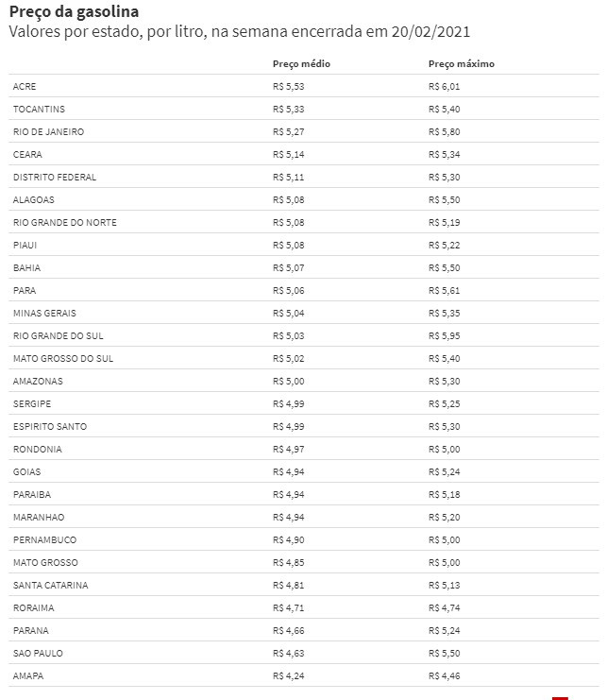Click RIO DE JANEIRO in the table

48,132
